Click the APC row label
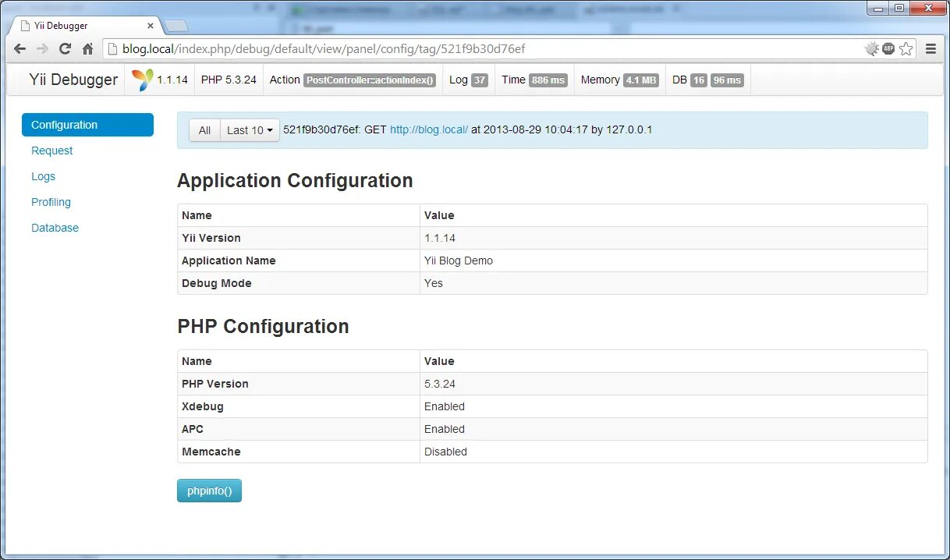Viewport: 950px width, 560px height. [193, 429]
